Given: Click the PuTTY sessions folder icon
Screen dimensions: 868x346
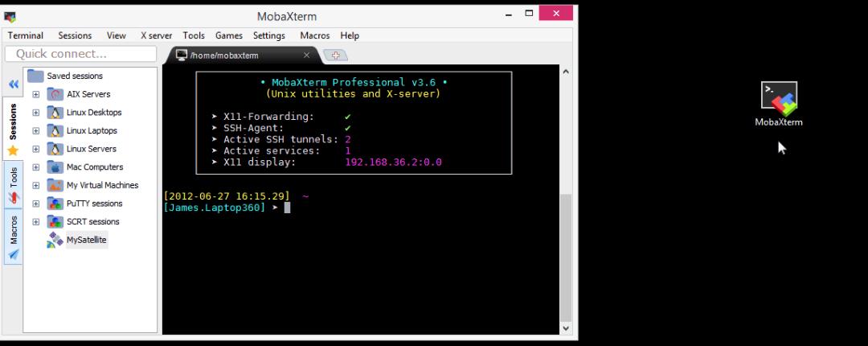Looking at the screenshot, I should [x=55, y=204].
